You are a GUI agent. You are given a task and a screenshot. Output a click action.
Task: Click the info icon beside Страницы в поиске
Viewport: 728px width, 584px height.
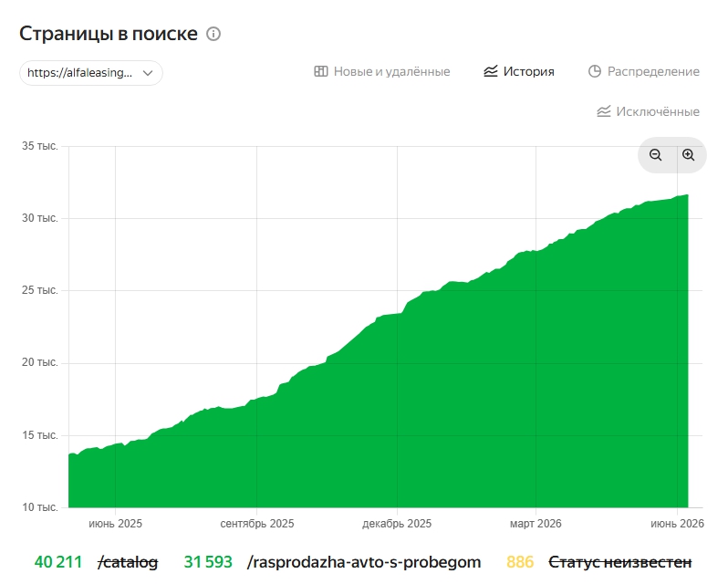pos(213,34)
